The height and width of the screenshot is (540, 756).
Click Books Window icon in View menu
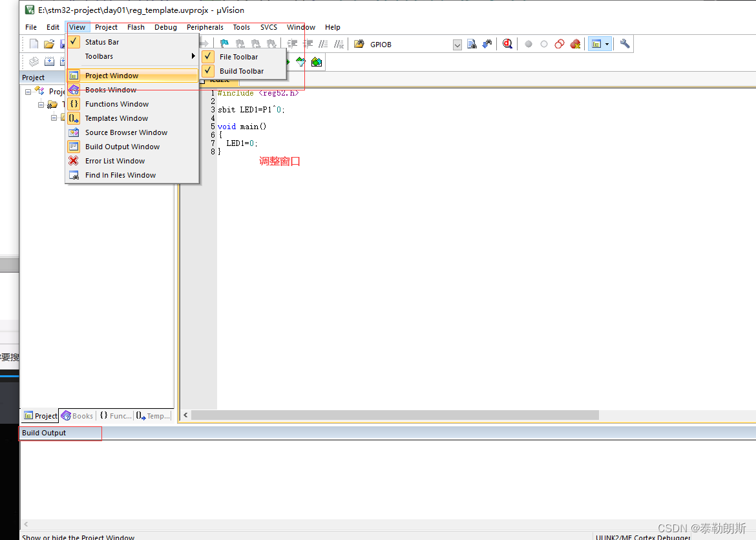coord(74,90)
